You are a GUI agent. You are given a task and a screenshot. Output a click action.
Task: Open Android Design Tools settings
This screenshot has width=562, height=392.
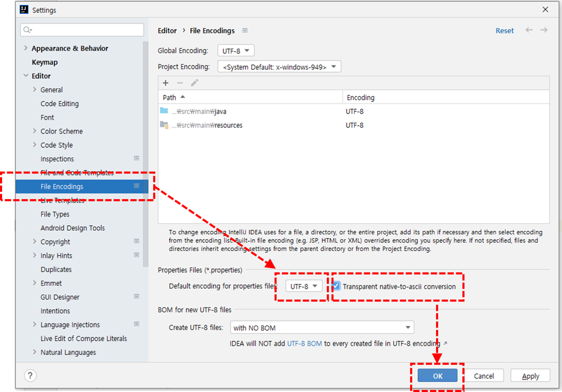pos(72,228)
